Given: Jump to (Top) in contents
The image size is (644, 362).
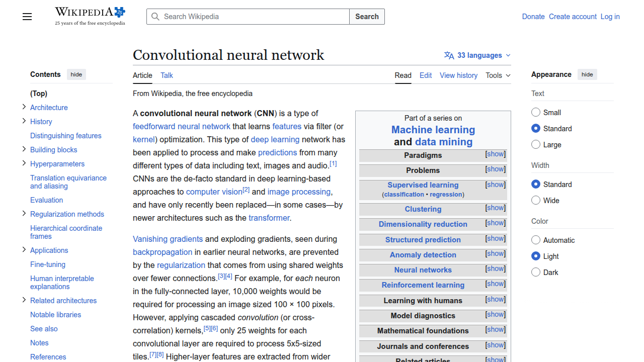Looking at the screenshot, I should point(39,94).
